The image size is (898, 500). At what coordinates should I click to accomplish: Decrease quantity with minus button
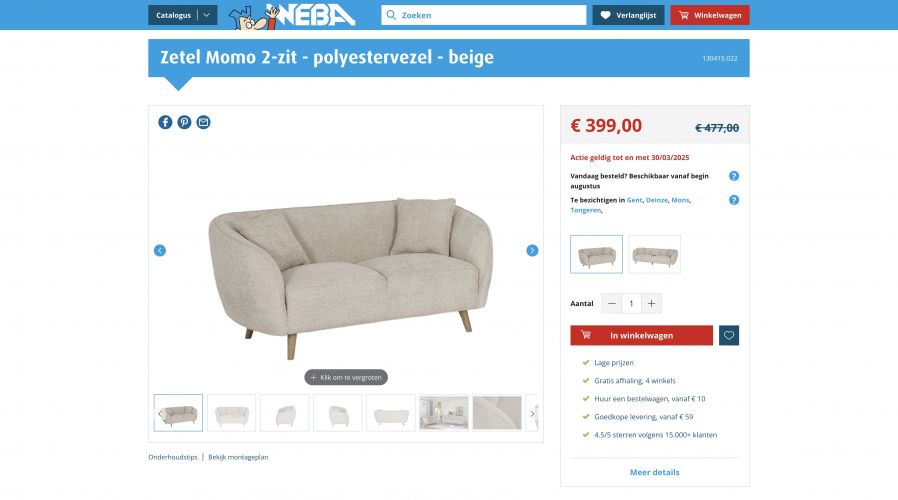pos(612,304)
